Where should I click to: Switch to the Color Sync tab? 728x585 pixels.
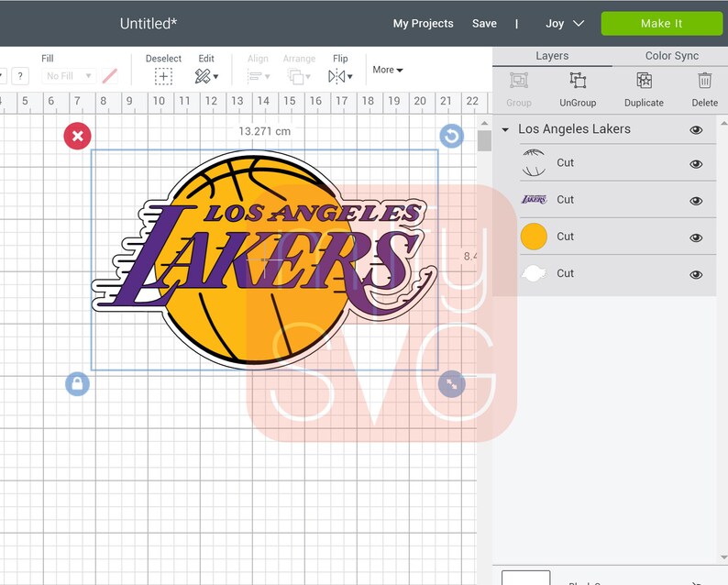coord(671,56)
